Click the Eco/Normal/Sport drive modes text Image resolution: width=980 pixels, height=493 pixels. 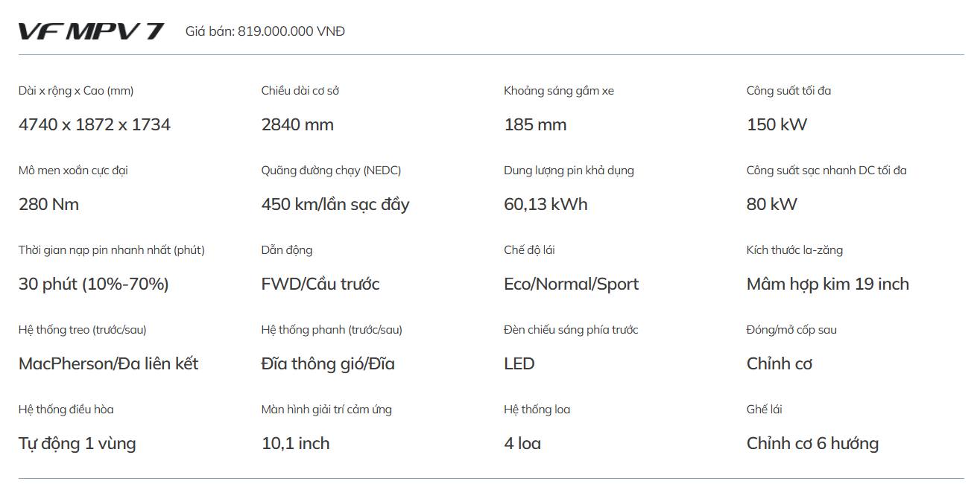pyautogui.click(x=571, y=284)
